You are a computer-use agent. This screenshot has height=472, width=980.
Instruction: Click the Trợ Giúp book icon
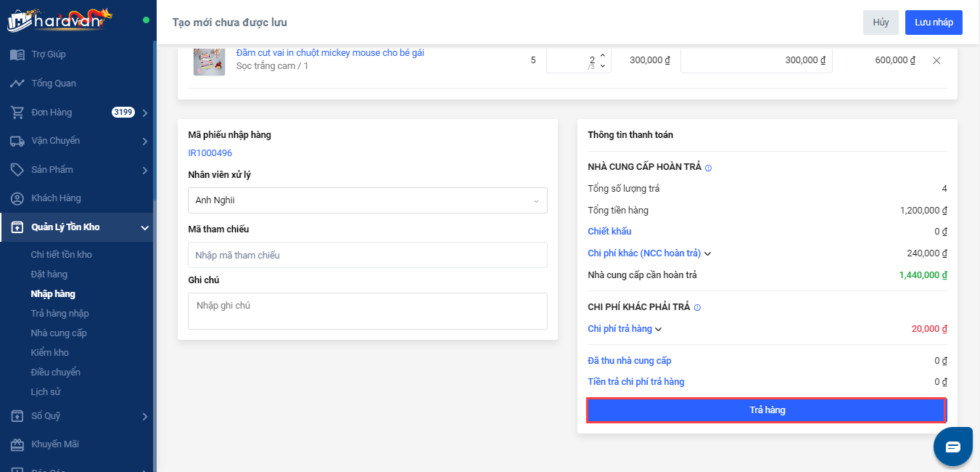coord(17,54)
